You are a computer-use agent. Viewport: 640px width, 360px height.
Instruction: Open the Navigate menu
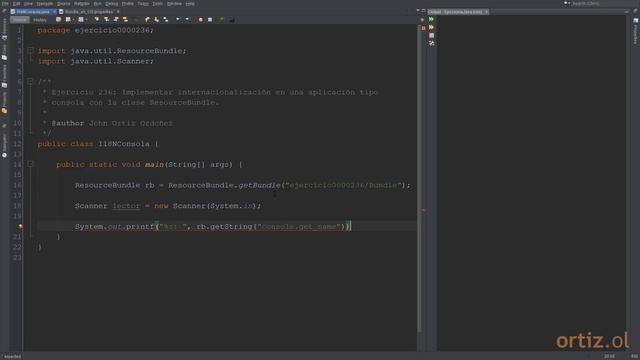(x=45, y=4)
